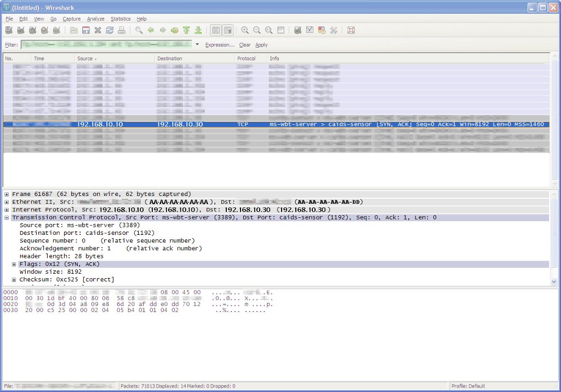The width and height of the screenshot is (561, 392).
Task: Edit display filters icon
Action: pyautogui.click(x=310, y=31)
